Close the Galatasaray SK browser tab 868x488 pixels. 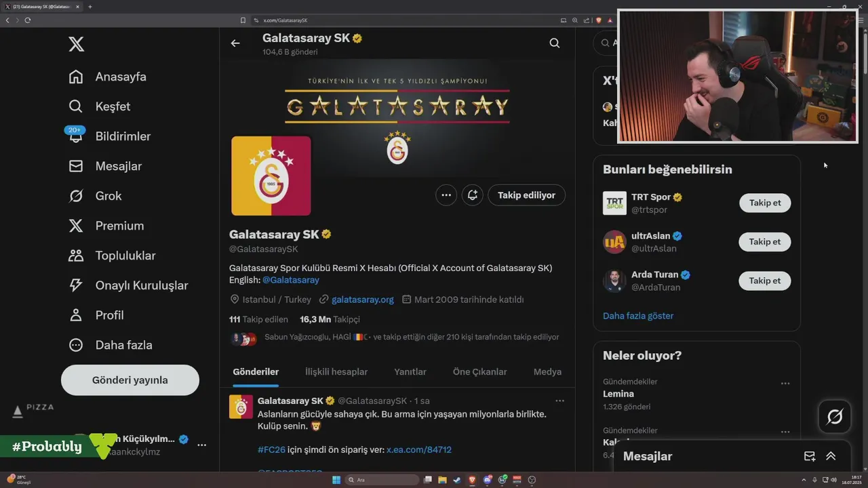tap(78, 7)
